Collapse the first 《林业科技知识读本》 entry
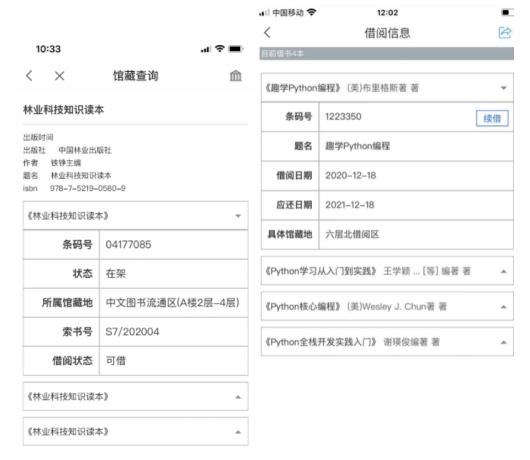Viewport: 530px width, 460px height. [136, 216]
